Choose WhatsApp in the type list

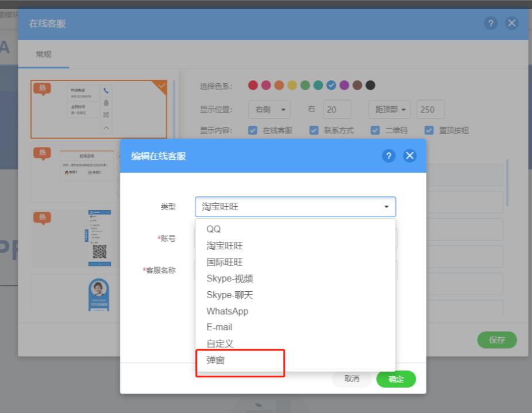pyautogui.click(x=228, y=311)
